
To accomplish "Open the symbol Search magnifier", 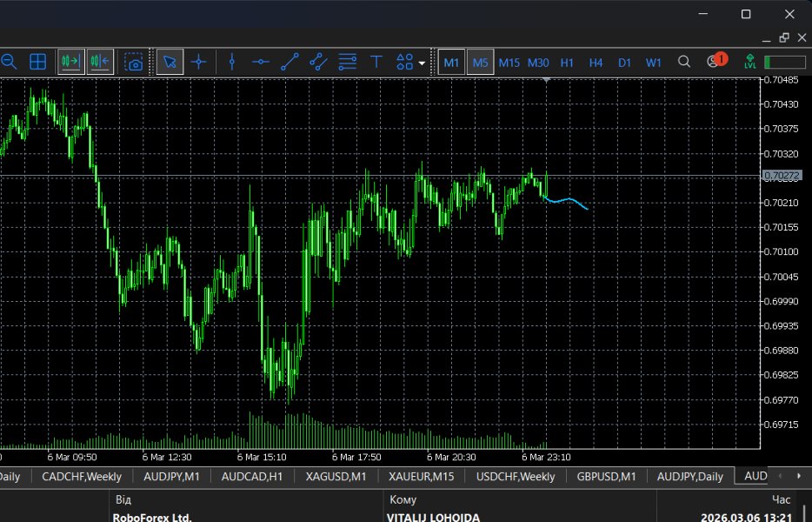I will click(x=684, y=62).
